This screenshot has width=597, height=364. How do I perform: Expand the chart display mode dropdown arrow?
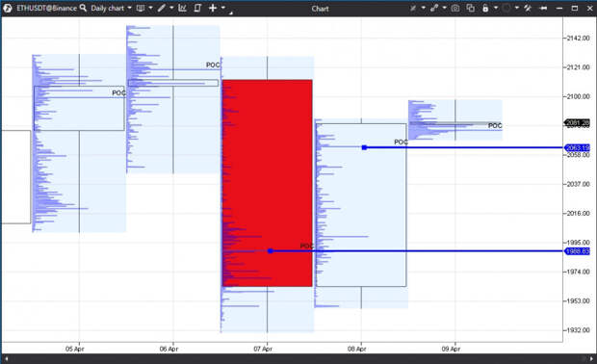click(150, 8)
